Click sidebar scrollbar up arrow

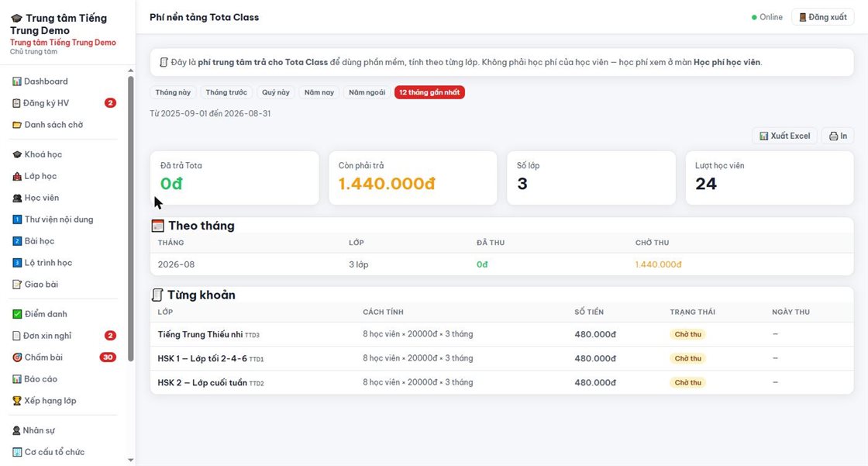pyautogui.click(x=131, y=71)
